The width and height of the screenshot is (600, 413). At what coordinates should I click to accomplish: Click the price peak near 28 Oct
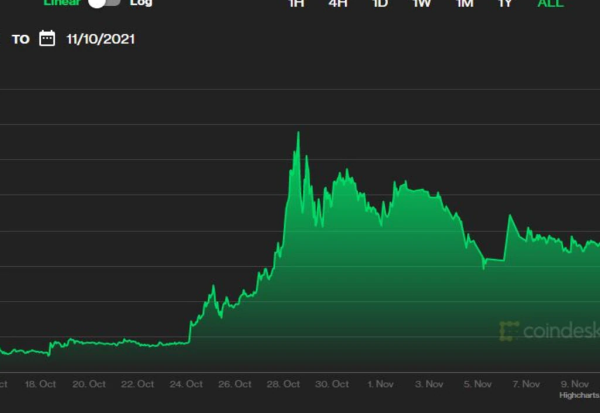pyautogui.click(x=297, y=132)
